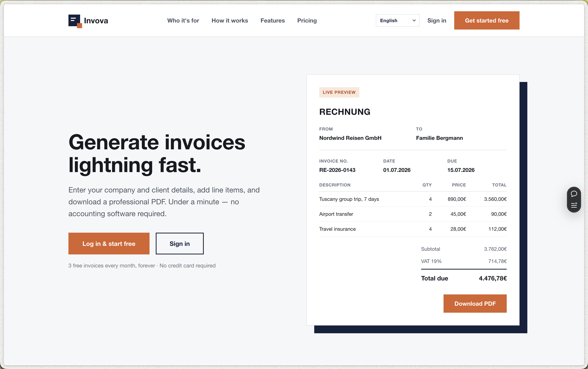
Task: Click the outlined Sign in button in hero
Action: click(x=180, y=243)
